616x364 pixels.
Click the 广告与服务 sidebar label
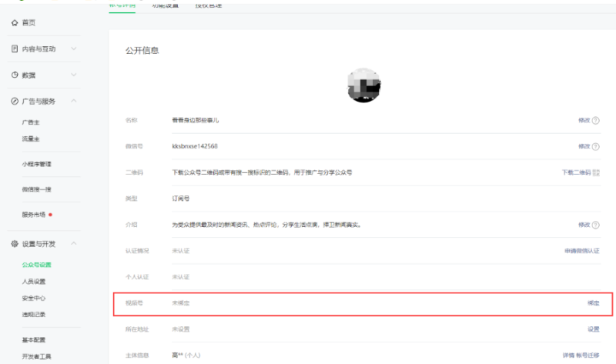(x=39, y=102)
